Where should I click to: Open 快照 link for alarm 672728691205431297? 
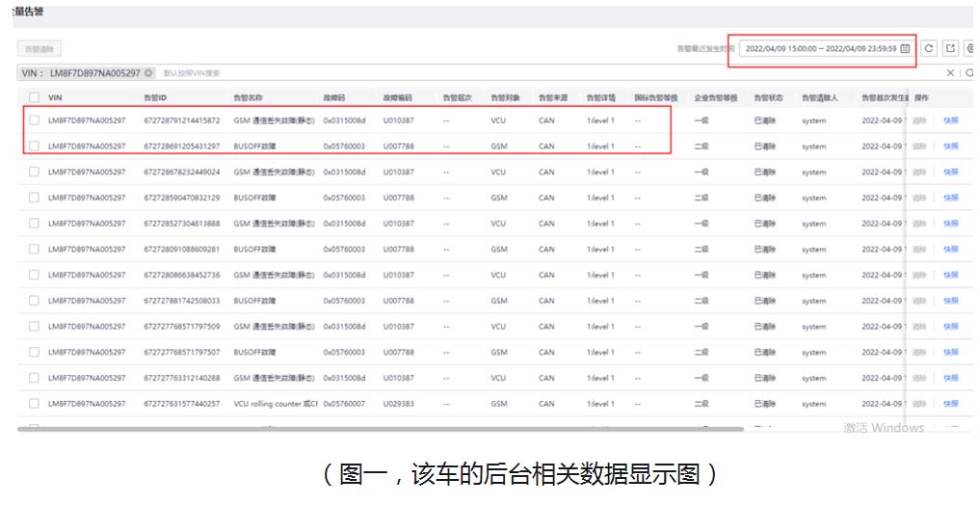(x=950, y=146)
